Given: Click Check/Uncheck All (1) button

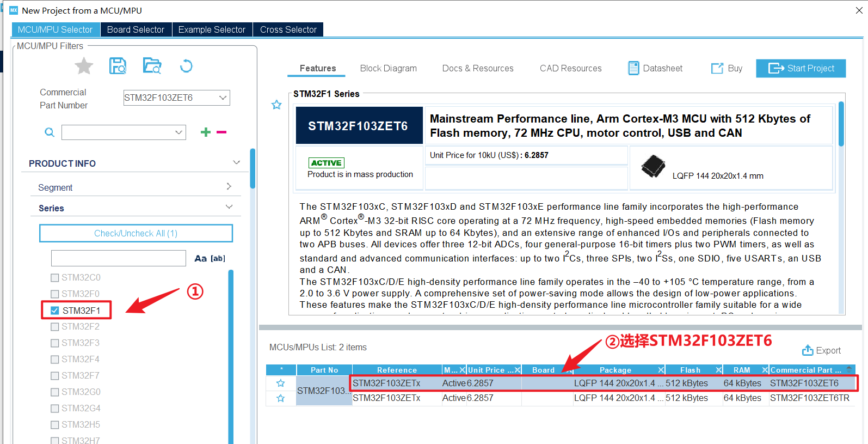Looking at the screenshot, I should (136, 233).
